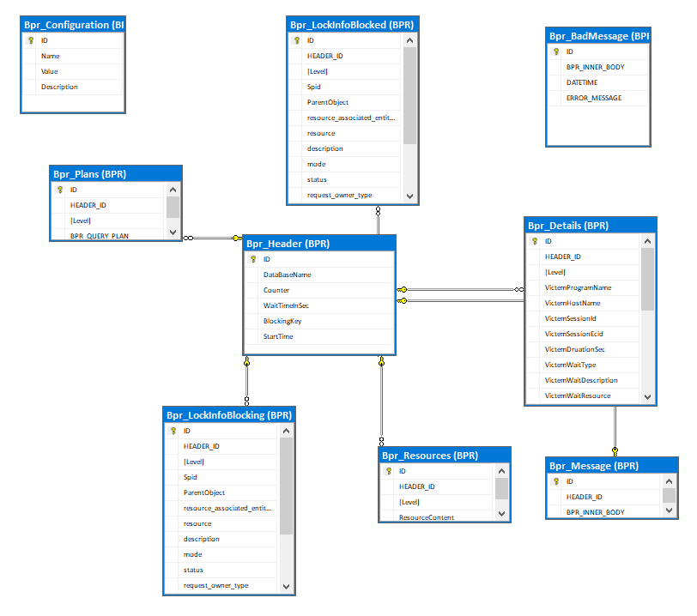Viewport: 697px width, 616px height.
Task: Select the Bpr_Plans (BPR) title bar
Action: click(116, 174)
